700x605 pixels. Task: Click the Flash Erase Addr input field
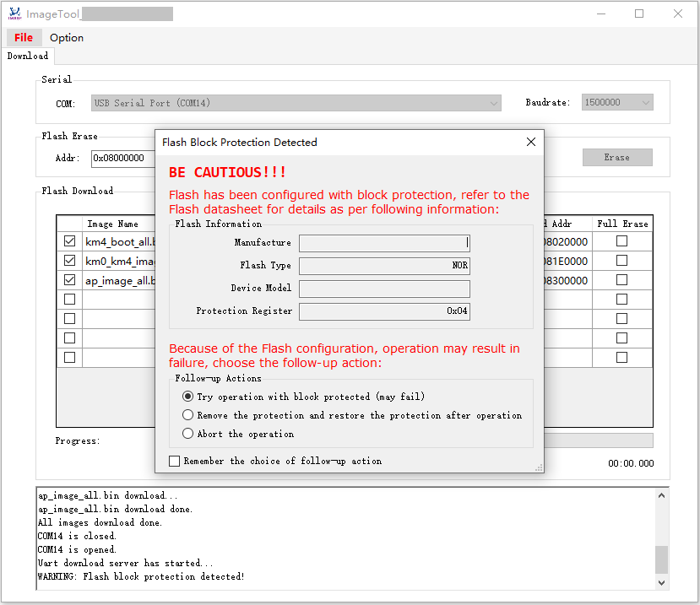[122, 158]
